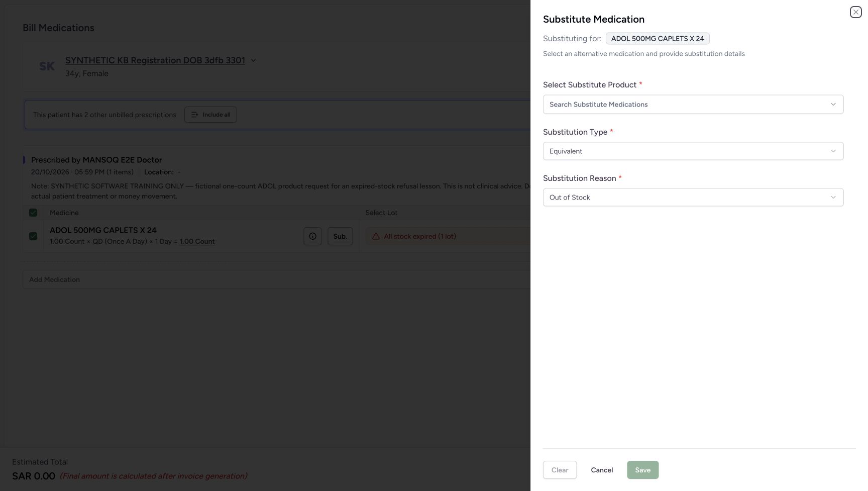Click the Select Lot column header
The image size is (868, 491).
[x=381, y=213]
